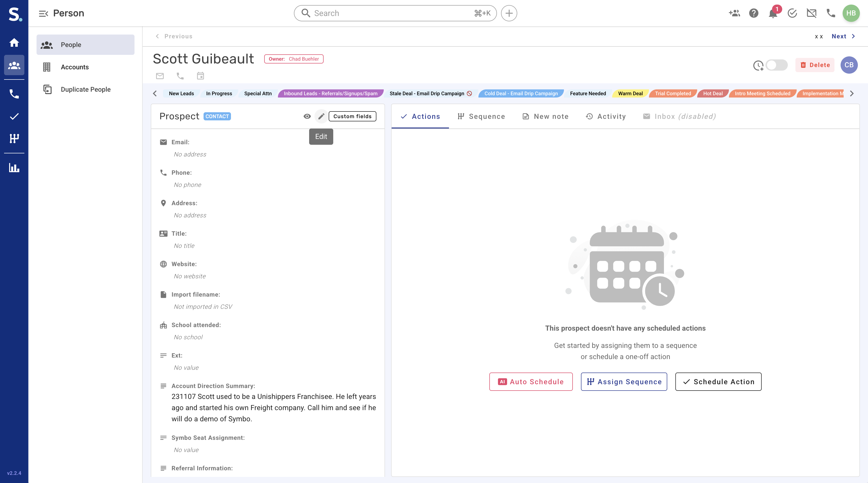
Task: Open the Reports bar chart sidebar icon
Action: tap(14, 168)
